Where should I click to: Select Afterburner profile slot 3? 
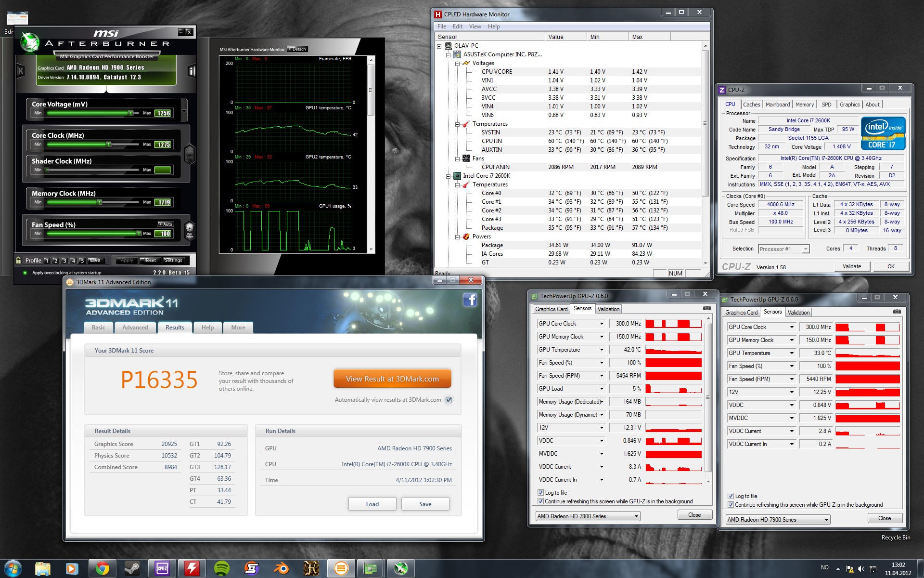(x=64, y=261)
